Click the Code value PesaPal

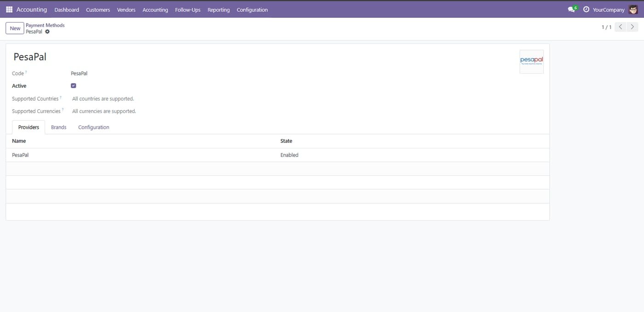pos(79,73)
